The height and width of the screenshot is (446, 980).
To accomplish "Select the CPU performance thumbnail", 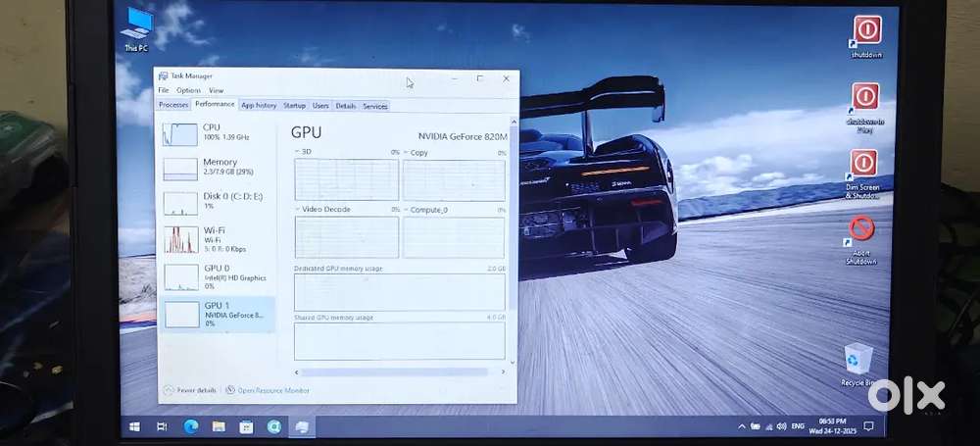I will tap(216, 132).
